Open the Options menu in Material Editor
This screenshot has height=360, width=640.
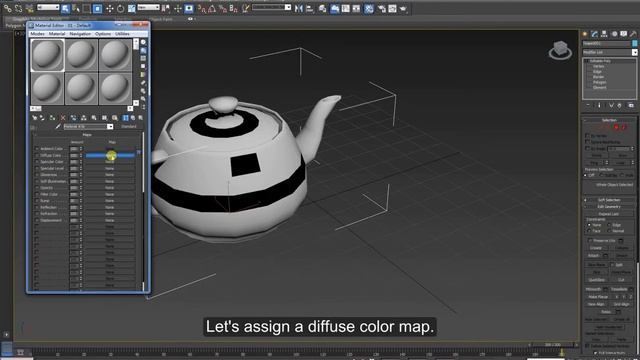click(103, 34)
